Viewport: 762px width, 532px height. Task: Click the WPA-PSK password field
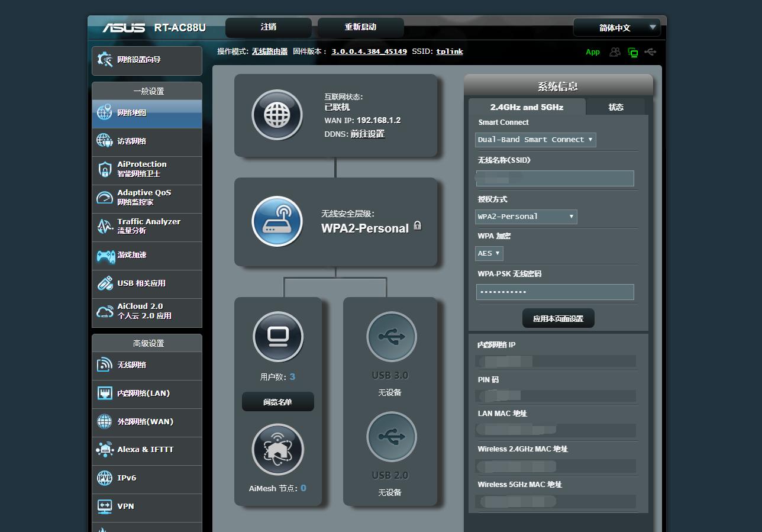pyautogui.click(x=554, y=292)
